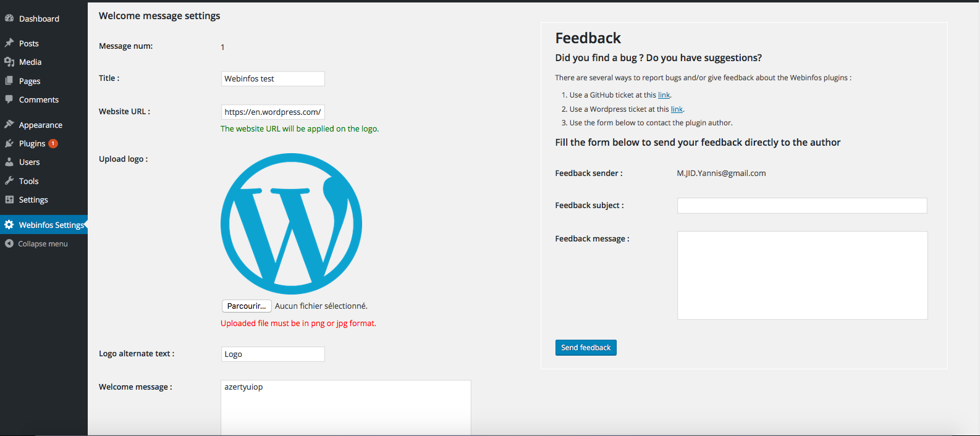Image resolution: width=980 pixels, height=436 pixels.
Task: Click the 'Welcome message :' label
Action: [x=135, y=387]
